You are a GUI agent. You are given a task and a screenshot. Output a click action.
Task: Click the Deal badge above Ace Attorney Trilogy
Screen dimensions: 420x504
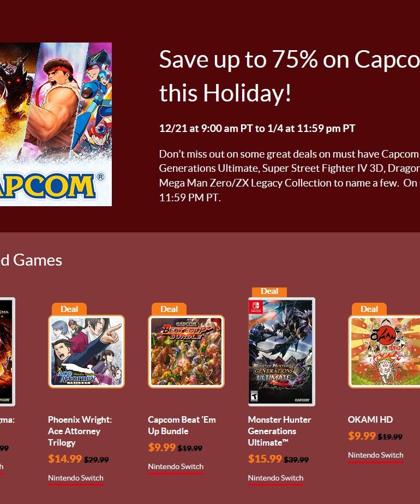coord(69,309)
